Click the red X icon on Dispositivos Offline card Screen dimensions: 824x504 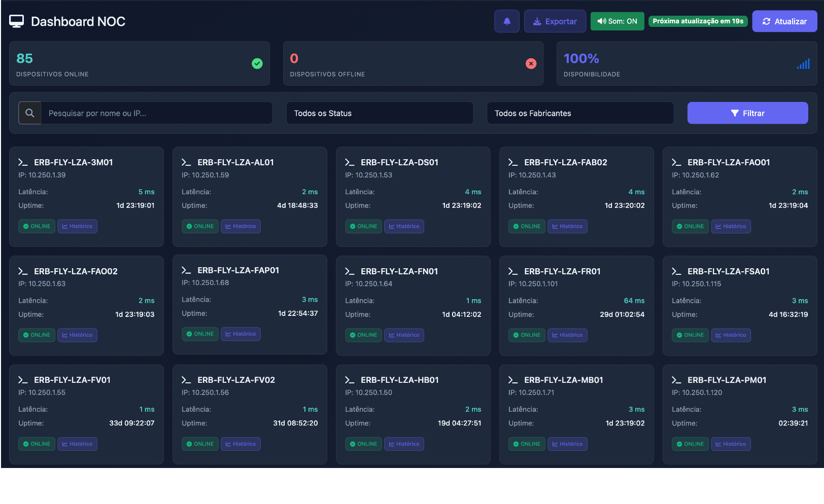(531, 64)
